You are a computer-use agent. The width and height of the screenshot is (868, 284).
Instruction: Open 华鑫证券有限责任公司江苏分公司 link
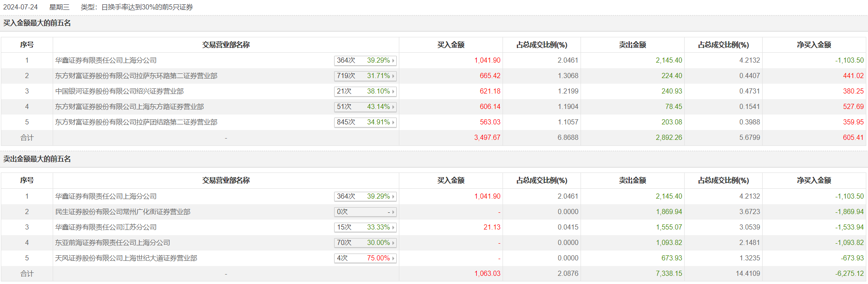click(106, 227)
